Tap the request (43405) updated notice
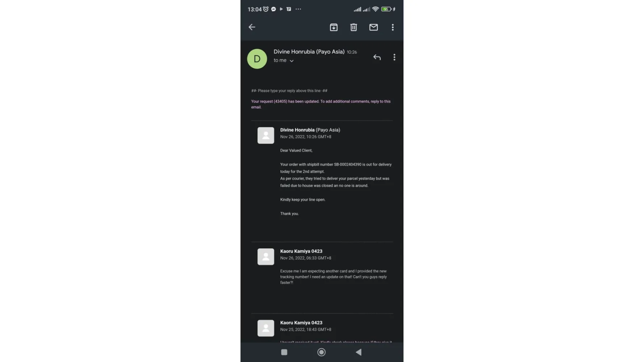Viewport: 644px width, 362px height. (321, 104)
